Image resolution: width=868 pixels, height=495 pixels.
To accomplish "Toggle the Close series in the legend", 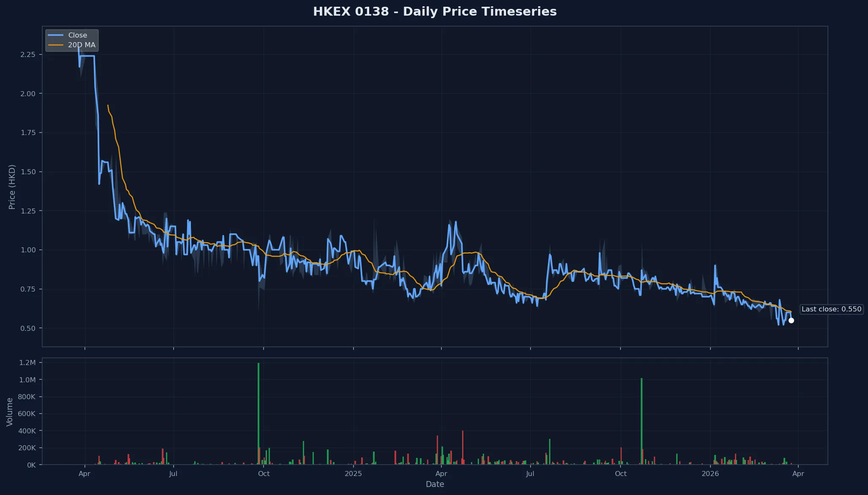I will (77, 35).
